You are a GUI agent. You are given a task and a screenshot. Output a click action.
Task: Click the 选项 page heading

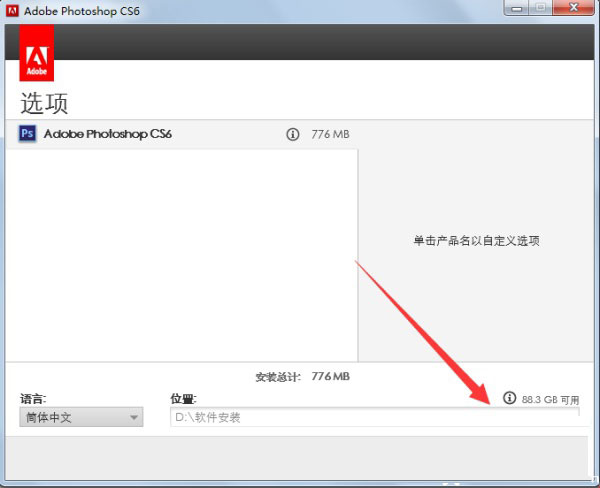coord(44,103)
